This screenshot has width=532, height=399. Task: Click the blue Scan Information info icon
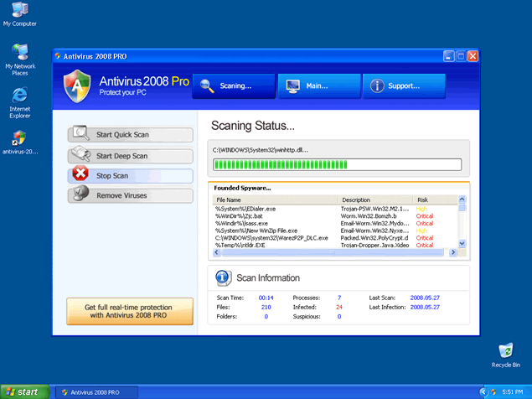[x=223, y=277]
